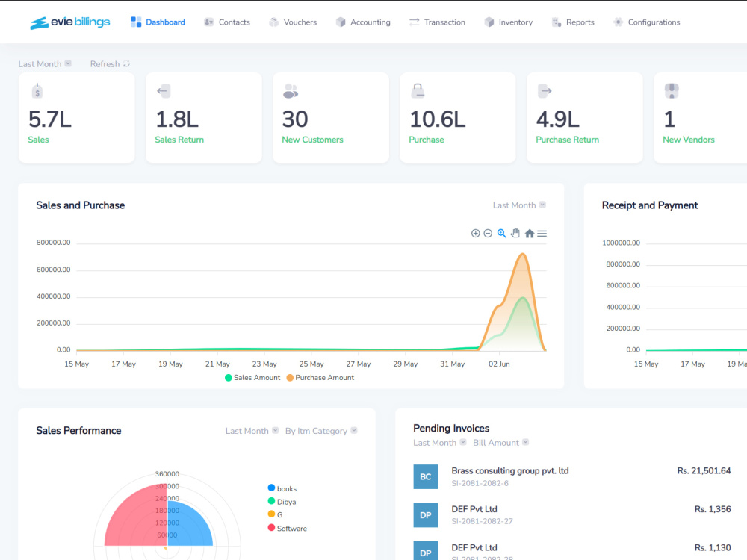
Task: Toggle the books legend item
Action: [x=282, y=488]
